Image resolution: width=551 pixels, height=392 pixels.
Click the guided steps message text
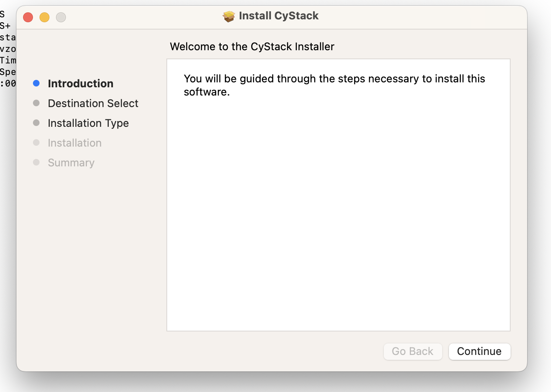(334, 85)
